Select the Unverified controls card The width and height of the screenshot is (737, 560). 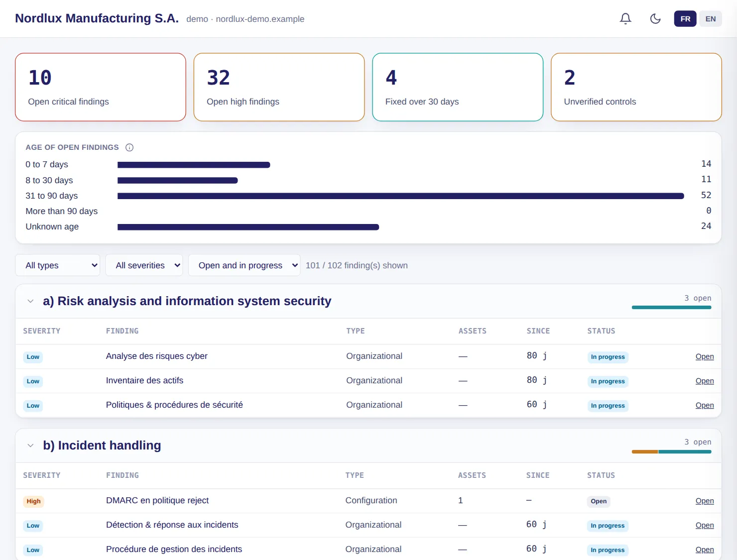pos(636,87)
